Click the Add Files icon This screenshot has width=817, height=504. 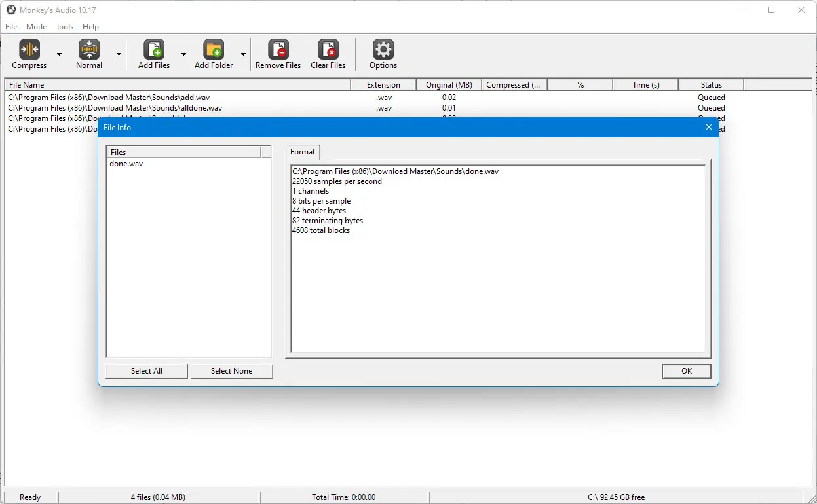point(154,50)
